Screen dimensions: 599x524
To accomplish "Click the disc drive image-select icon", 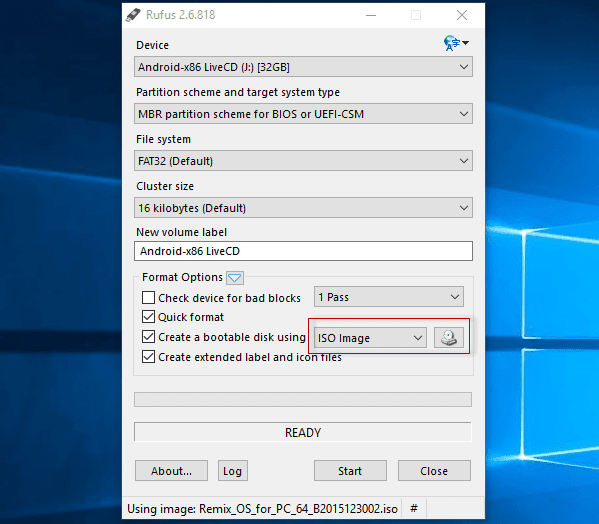I will point(449,338).
